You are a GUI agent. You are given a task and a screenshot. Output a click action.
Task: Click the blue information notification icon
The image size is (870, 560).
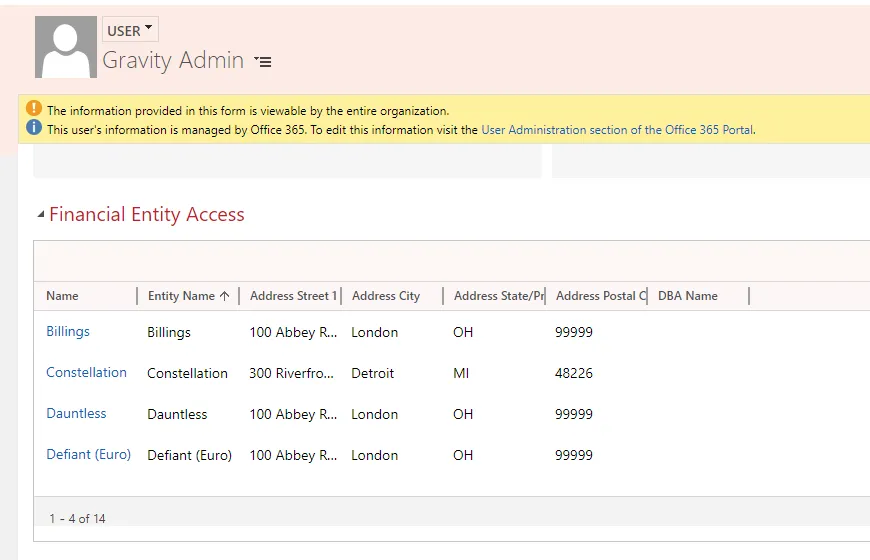click(x=34, y=128)
